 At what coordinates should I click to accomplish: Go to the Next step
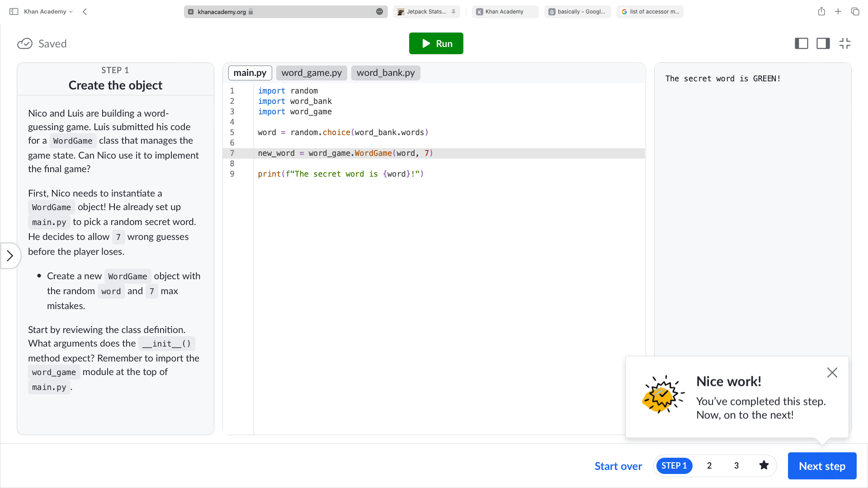pyautogui.click(x=822, y=466)
